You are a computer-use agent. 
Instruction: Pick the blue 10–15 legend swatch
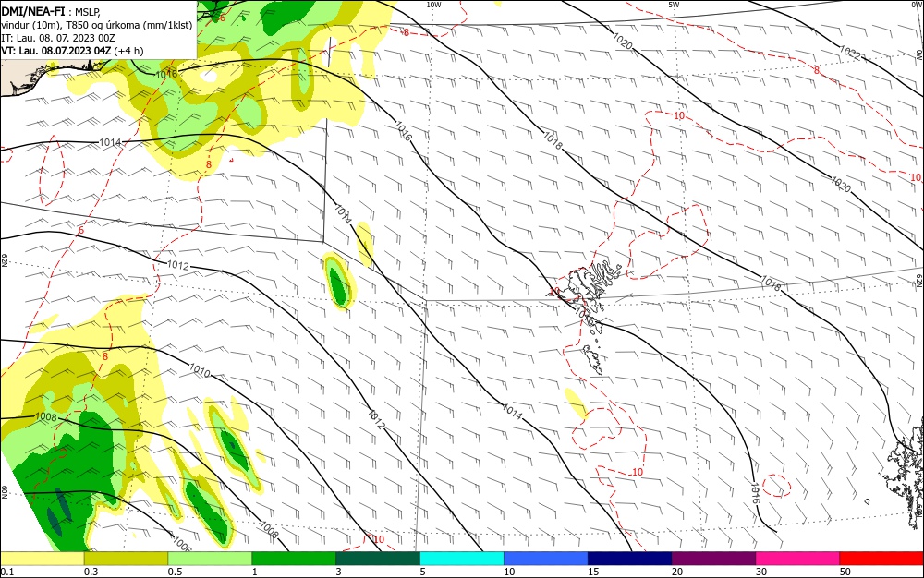pyautogui.click(x=546, y=559)
